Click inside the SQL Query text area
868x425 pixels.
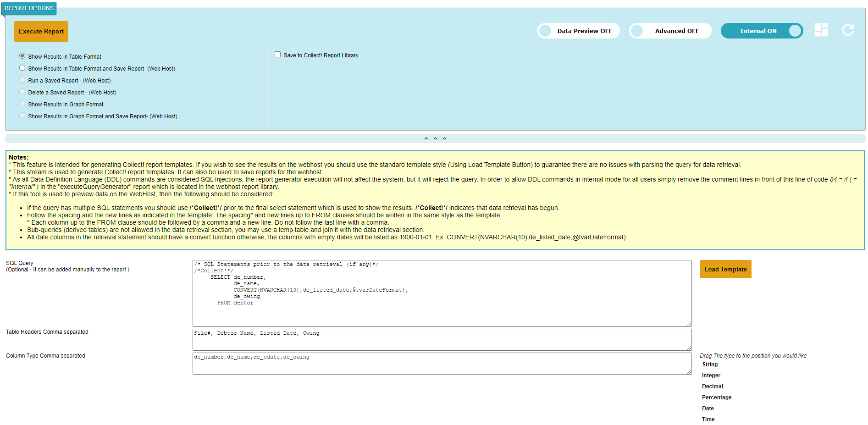(x=442, y=293)
